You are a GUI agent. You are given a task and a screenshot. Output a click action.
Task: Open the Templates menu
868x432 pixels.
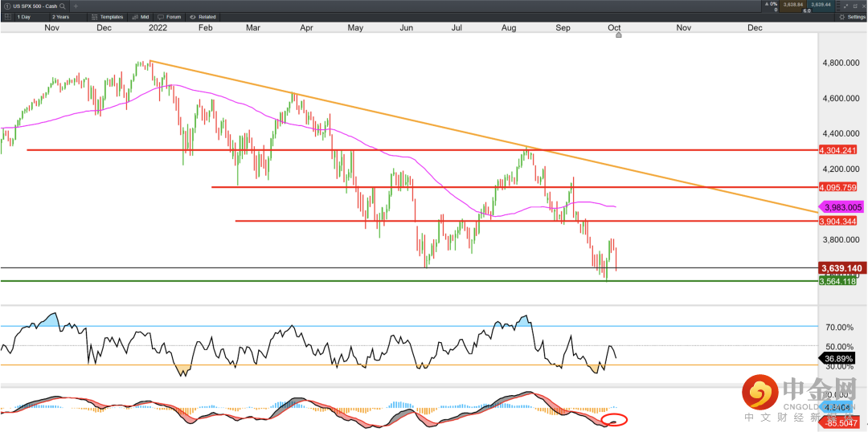[x=107, y=16]
